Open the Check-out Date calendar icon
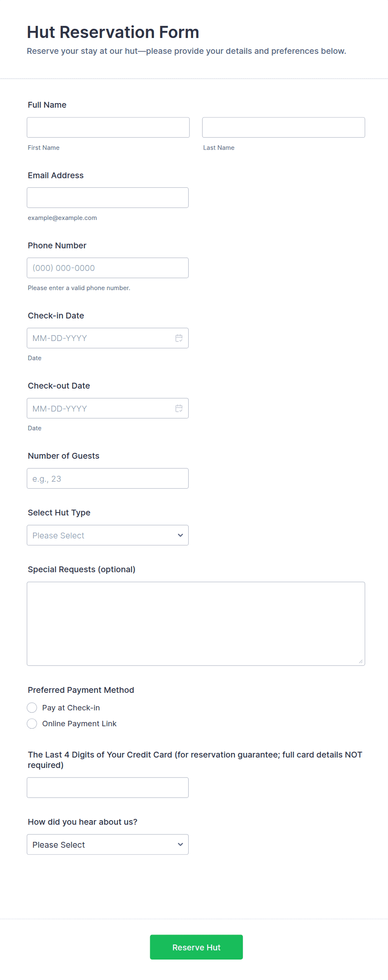The width and height of the screenshot is (388, 980). pyautogui.click(x=179, y=408)
